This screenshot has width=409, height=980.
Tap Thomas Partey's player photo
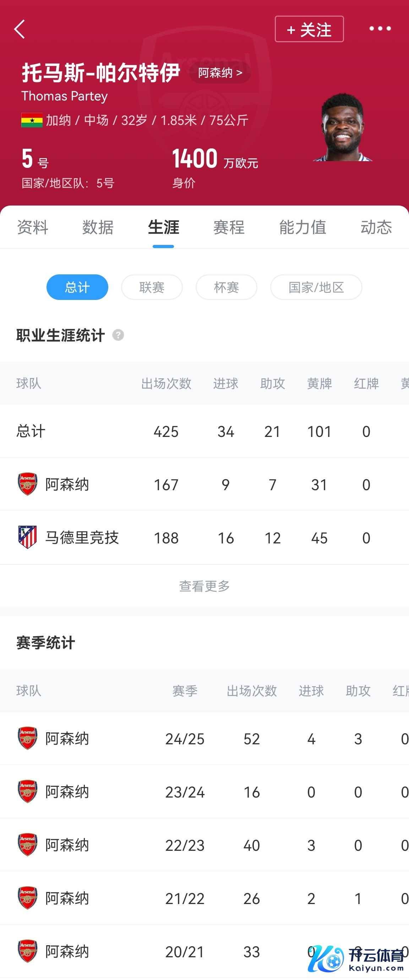[342, 127]
